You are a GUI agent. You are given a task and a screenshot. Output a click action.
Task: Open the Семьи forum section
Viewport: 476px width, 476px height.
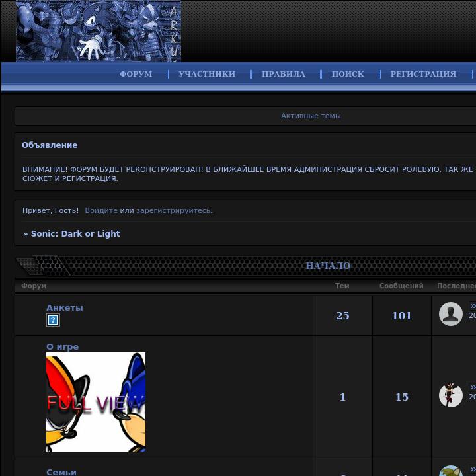[61, 472]
